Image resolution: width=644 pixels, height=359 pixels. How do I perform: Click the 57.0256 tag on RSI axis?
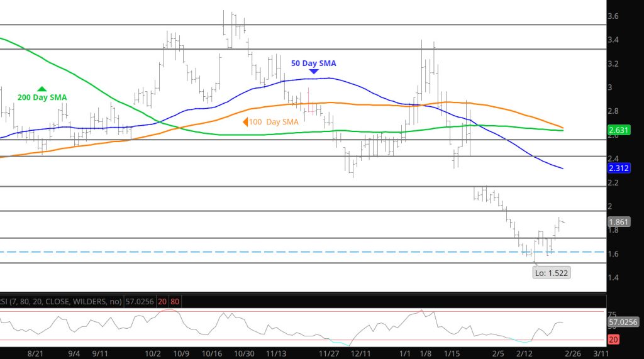624,322
